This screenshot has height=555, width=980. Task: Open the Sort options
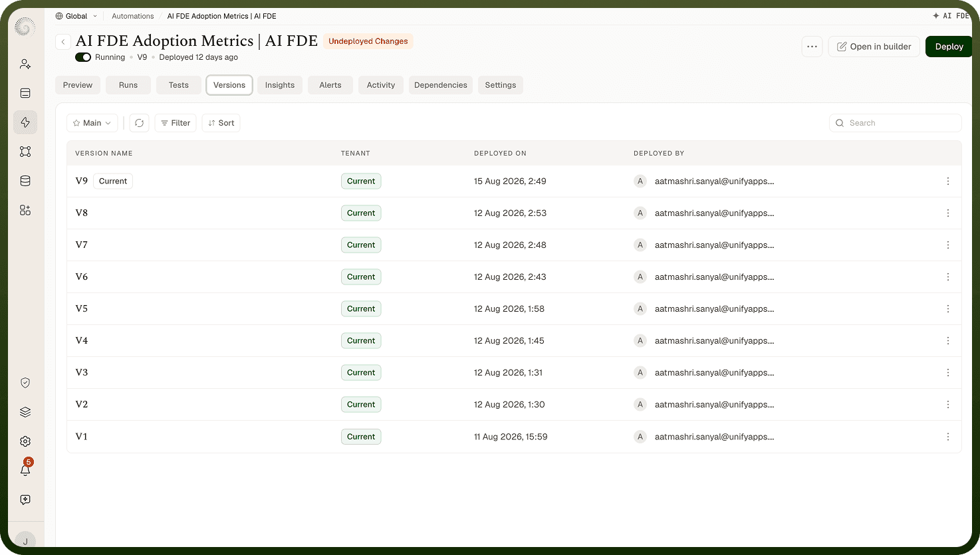pos(221,123)
